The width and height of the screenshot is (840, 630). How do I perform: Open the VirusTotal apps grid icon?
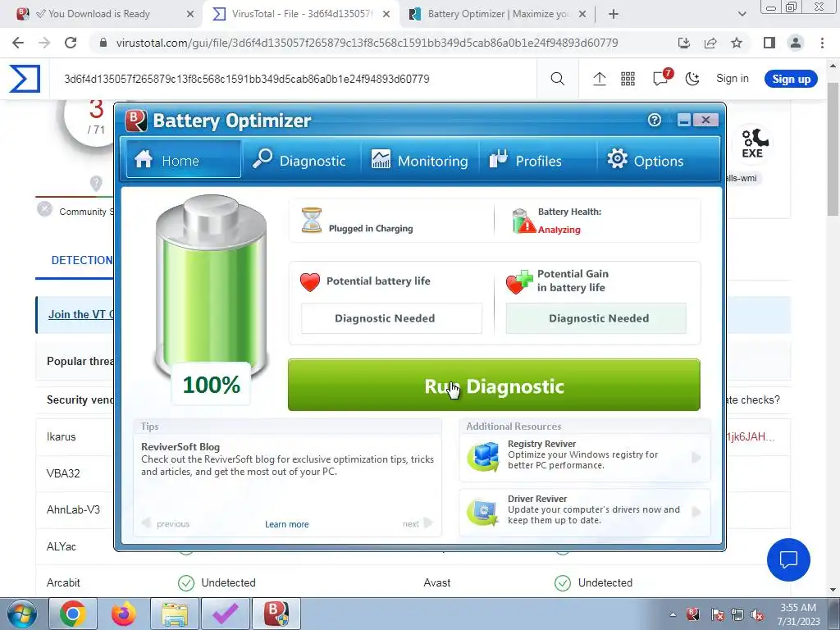[628, 80]
